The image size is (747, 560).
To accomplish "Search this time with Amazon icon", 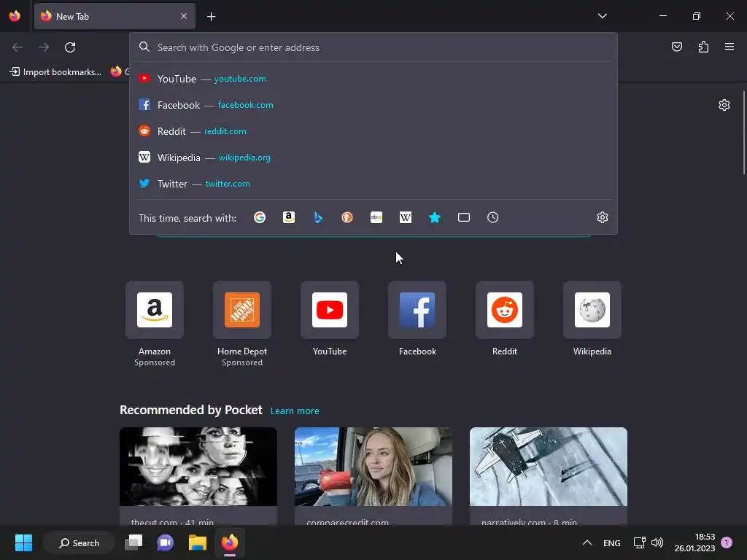I will click(x=289, y=217).
